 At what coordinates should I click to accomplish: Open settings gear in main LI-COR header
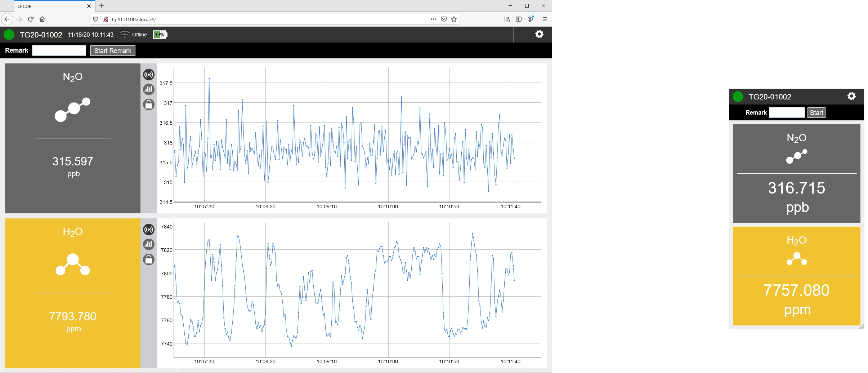(539, 34)
